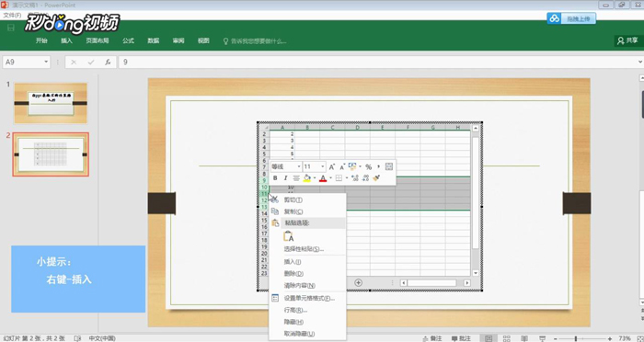This screenshot has height=342, width=644.
Task: Click the borders icon in mini toolbar
Action: 339,178
